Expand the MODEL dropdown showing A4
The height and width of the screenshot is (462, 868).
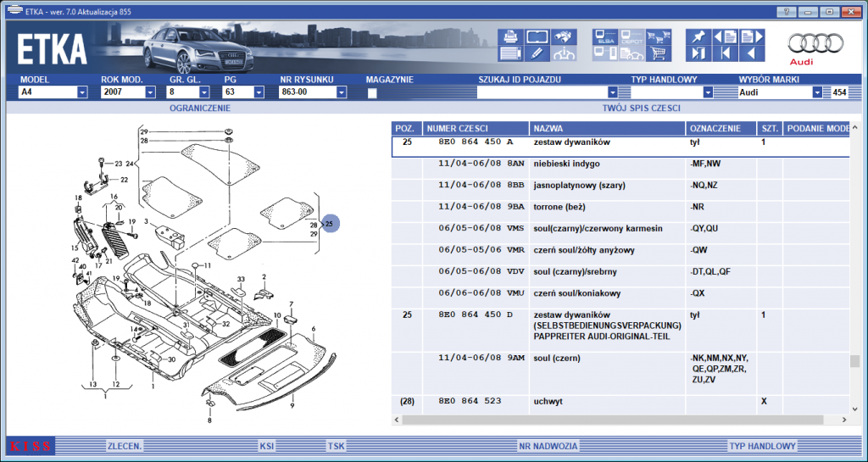pyautogui.click(x=82, y=92)
